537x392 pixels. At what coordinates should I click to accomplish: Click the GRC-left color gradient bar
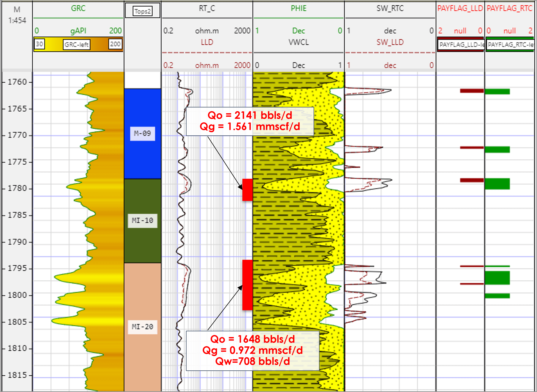tap(78, 44)
